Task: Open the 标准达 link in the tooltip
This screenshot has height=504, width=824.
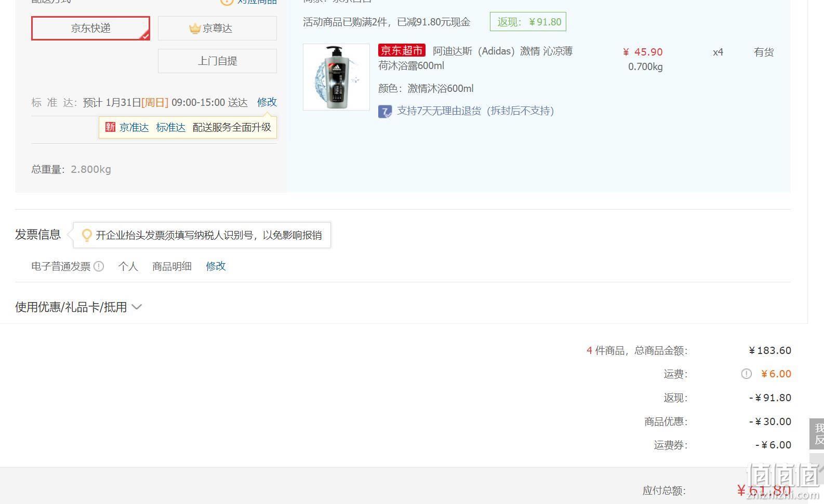Action: point(170,127)
